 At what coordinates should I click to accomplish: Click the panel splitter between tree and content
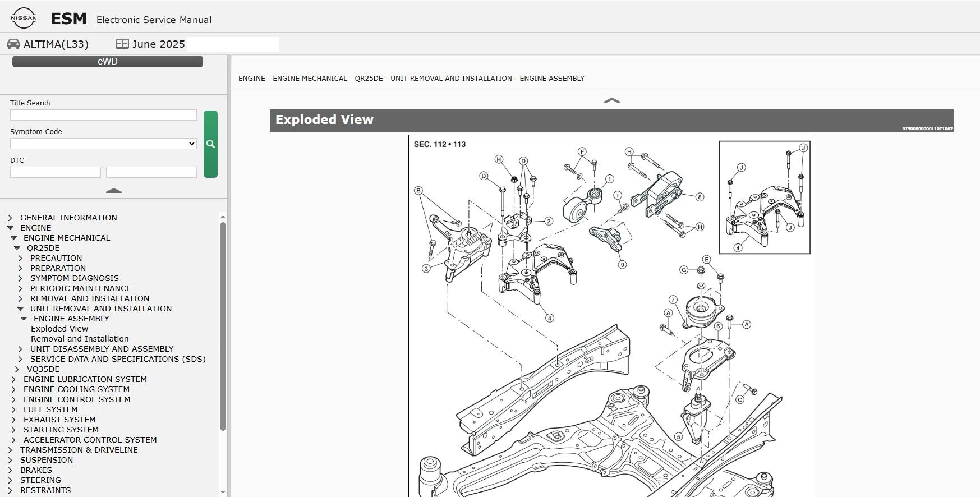(x=229, y=276)
